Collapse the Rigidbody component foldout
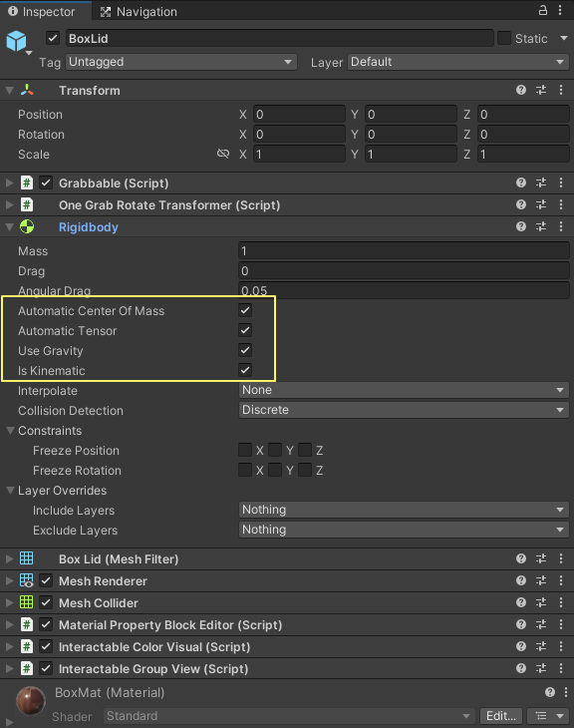 [x=9, y=227]
